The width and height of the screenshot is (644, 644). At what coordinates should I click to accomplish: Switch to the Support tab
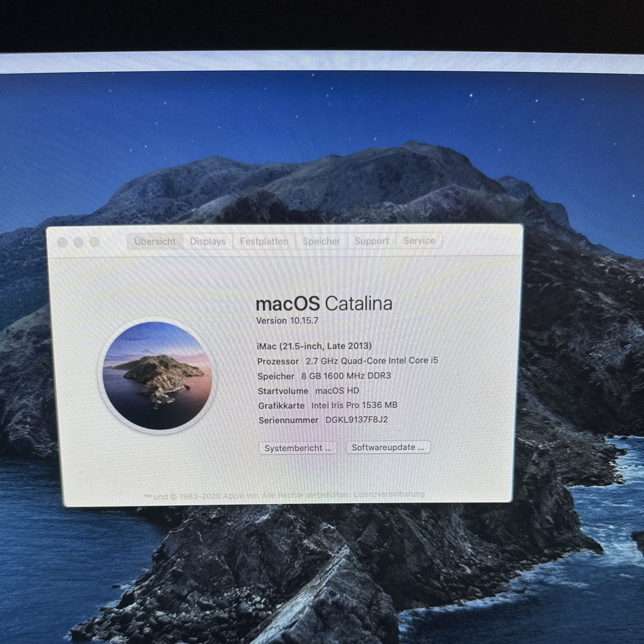372,241
